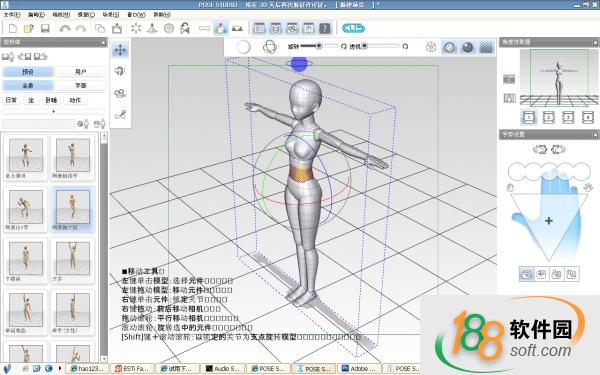Click the open spread hand icon
600x375 pixels.
click(x=588, y=187)
